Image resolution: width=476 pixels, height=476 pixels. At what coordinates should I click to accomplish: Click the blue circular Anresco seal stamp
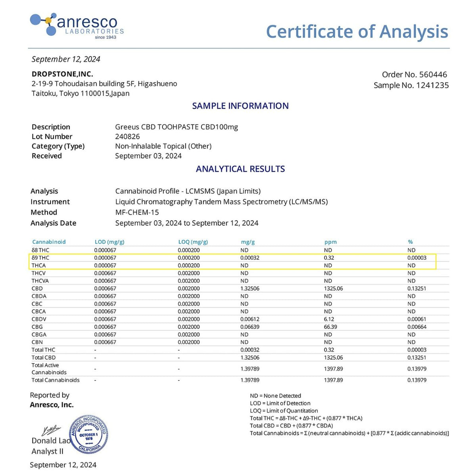click(88, 435)
